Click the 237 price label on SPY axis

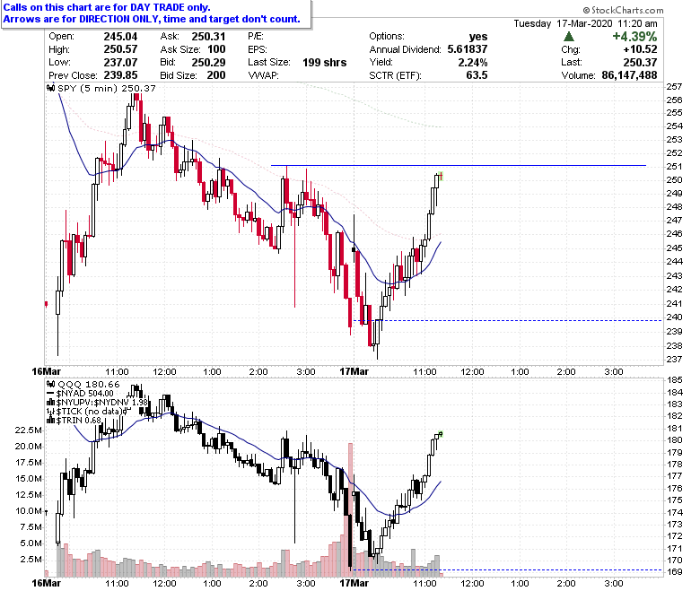674,359
